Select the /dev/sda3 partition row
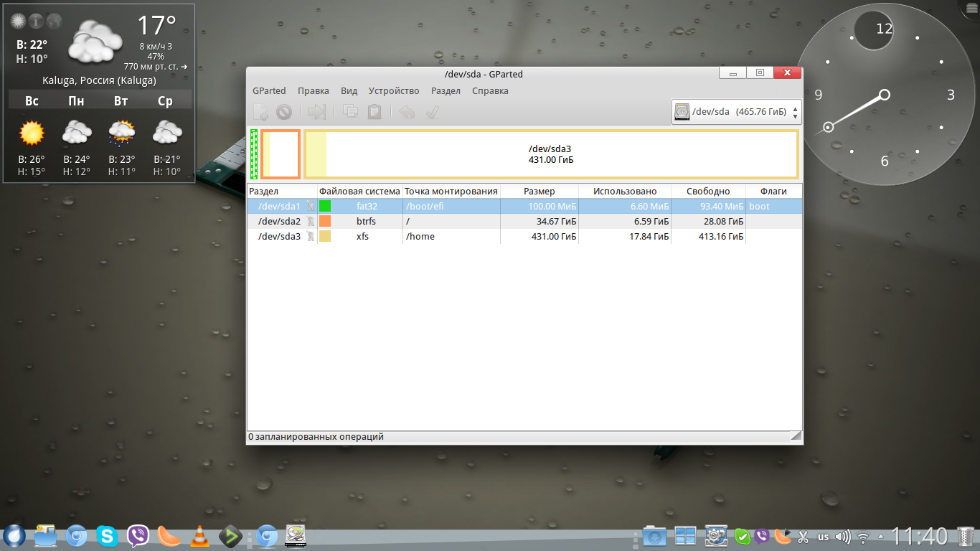Image resolution: width=980 pixels, height=551 pixels. (524, 236)
